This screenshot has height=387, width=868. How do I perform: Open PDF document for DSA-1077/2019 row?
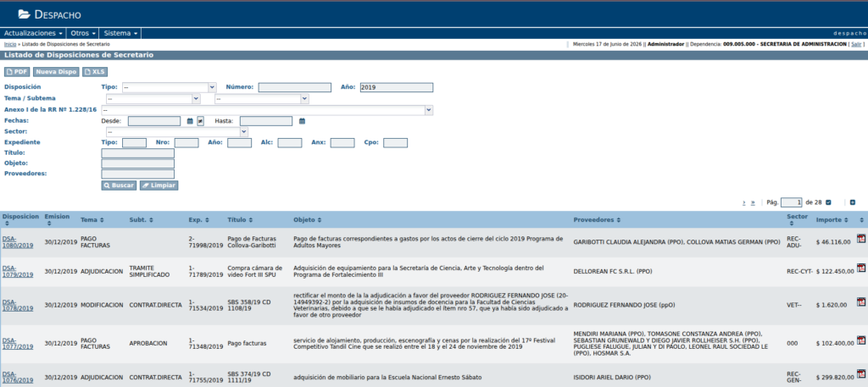[861, 340]
